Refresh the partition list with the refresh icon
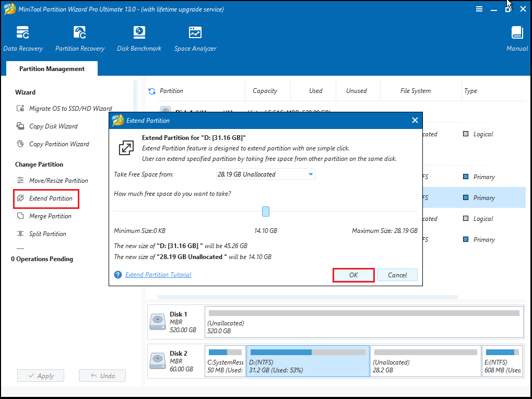 (152, 91)
